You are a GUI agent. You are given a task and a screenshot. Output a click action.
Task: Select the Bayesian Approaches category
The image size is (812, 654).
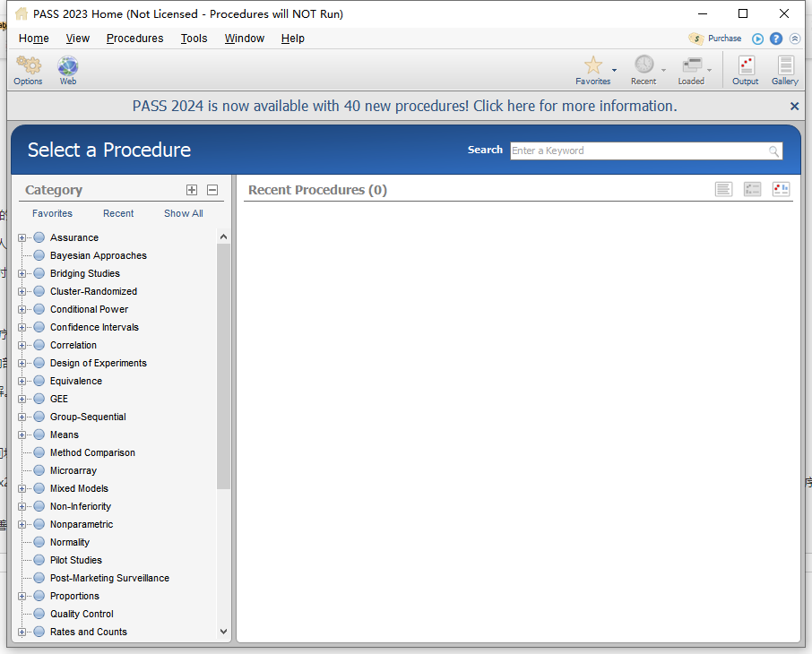(99, 256)
